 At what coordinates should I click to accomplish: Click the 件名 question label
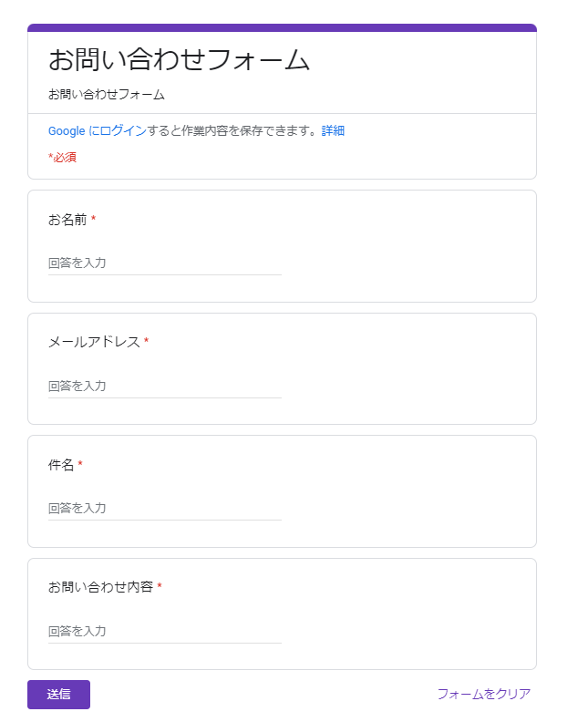(x=61, y=465)
